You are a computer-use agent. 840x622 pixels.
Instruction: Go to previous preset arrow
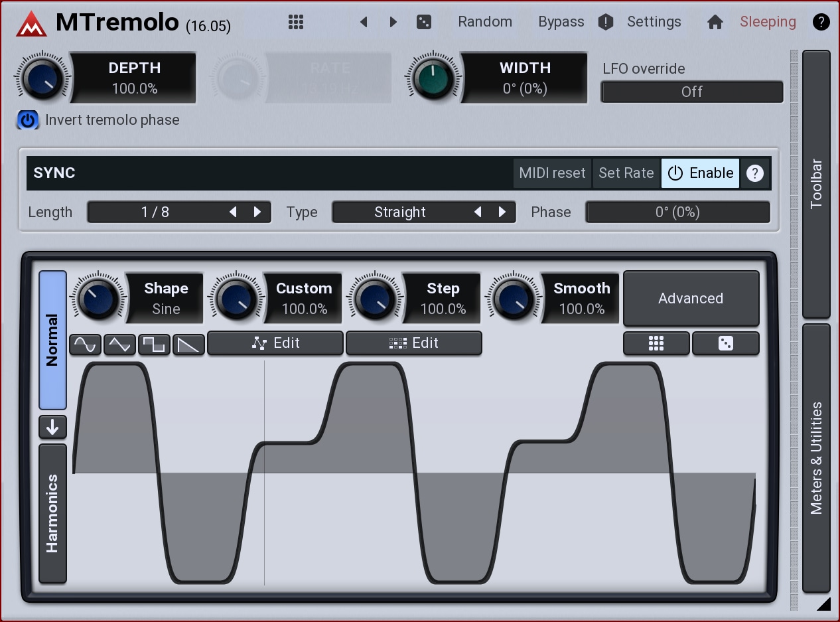coord(364,22)
